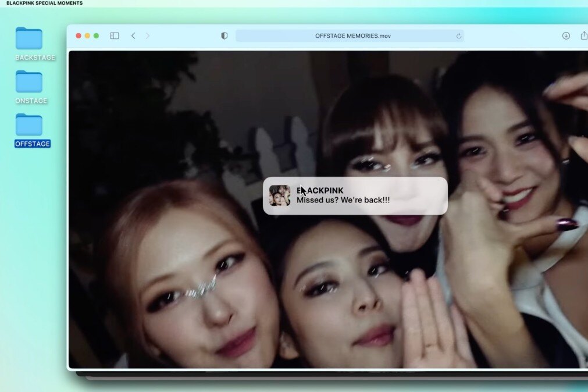Click the BLACKPINK SPECIAL MOMENTS title

tap(45, 3)
